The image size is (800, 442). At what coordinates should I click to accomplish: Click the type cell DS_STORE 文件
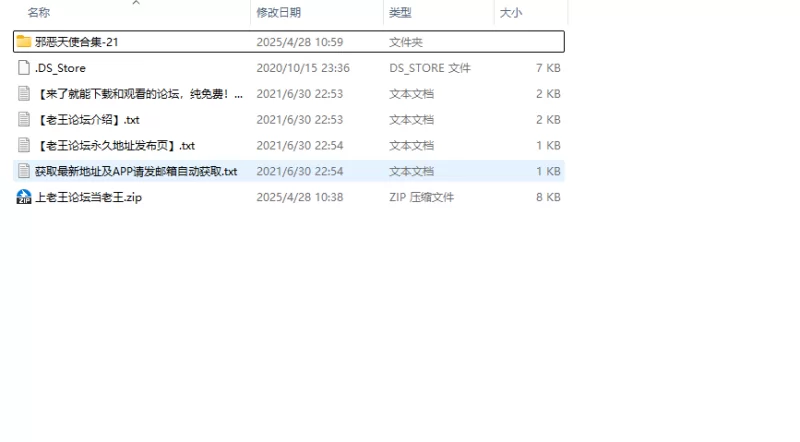coord(430,68)
